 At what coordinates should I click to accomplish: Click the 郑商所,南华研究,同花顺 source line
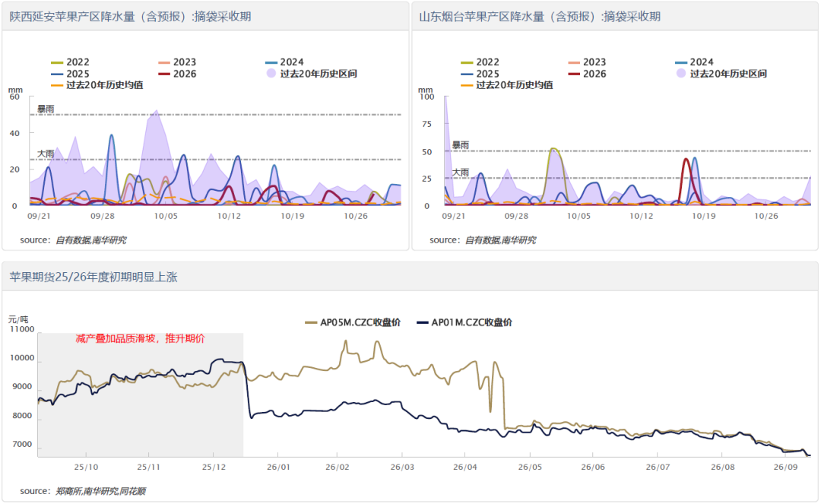(83, 491)
